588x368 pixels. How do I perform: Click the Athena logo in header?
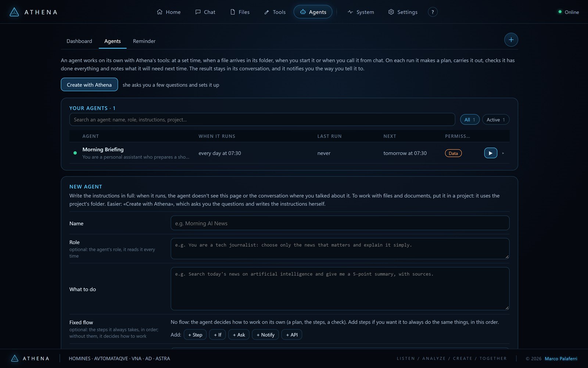click(33, 12)
